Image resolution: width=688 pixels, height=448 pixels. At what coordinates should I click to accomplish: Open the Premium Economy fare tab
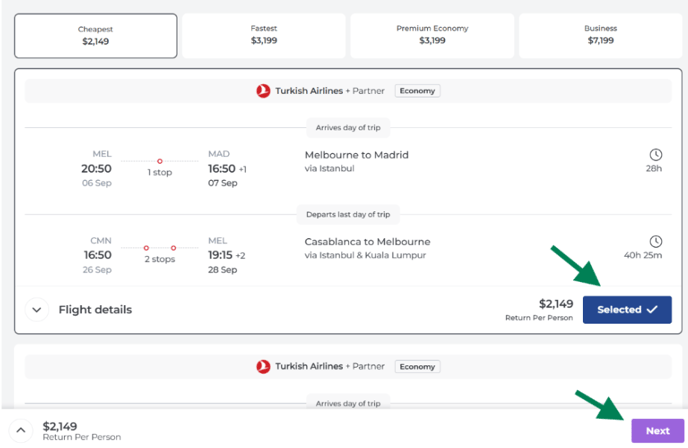pyautogui.click(x=432, y=36)
